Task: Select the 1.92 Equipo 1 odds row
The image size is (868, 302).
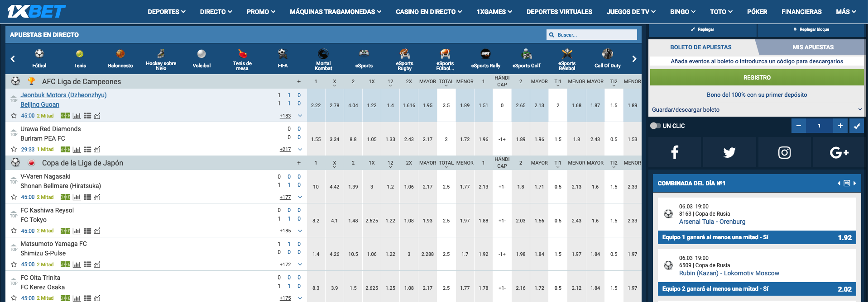Action: tap(757, 237)
